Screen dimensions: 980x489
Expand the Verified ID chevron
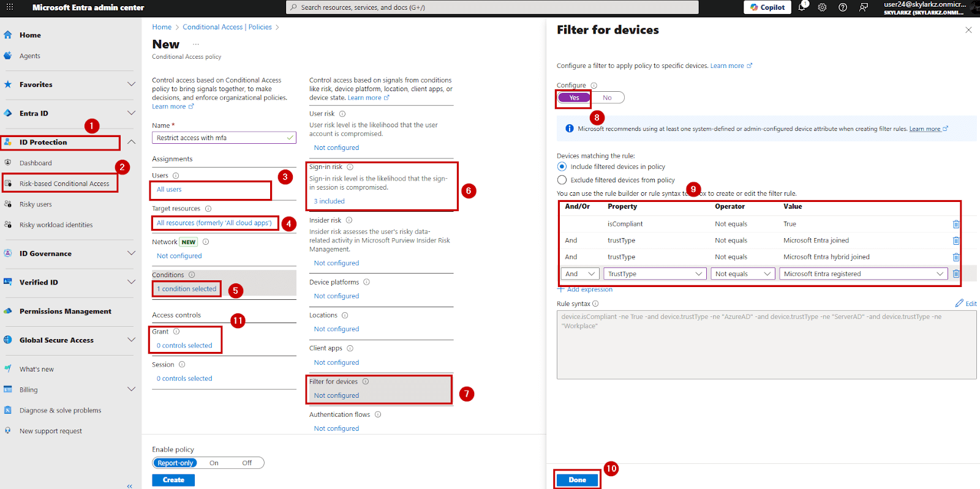[x=131, y=282]
